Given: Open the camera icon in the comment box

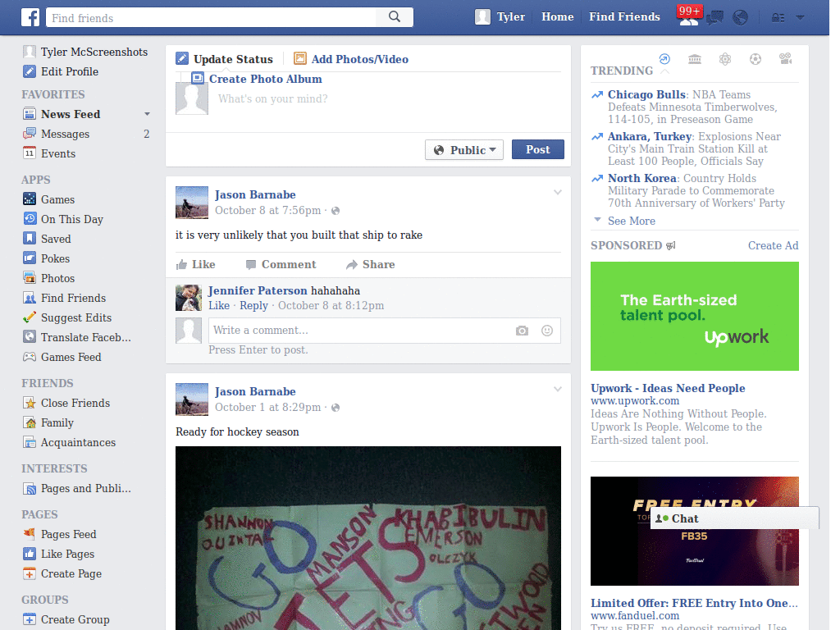Looking at the screenshot, I should [522, 331].
